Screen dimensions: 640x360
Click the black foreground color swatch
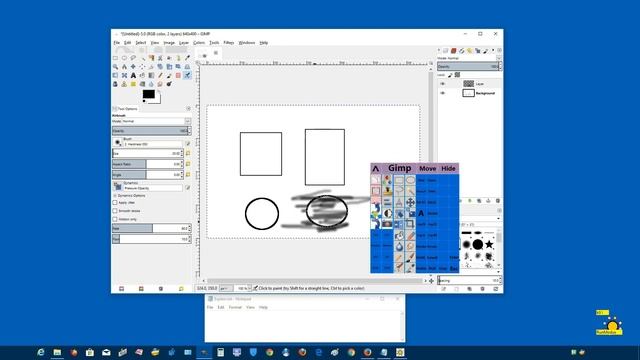(149, 94)
